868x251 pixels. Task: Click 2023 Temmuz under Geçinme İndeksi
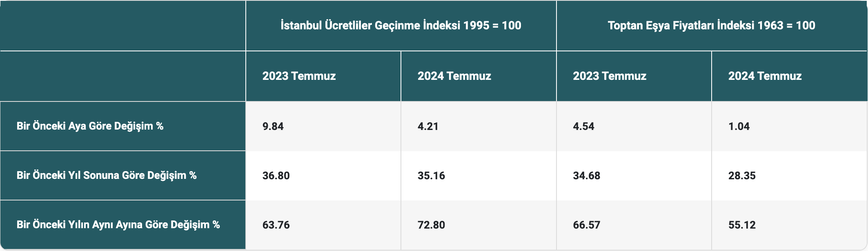point(299,76)
